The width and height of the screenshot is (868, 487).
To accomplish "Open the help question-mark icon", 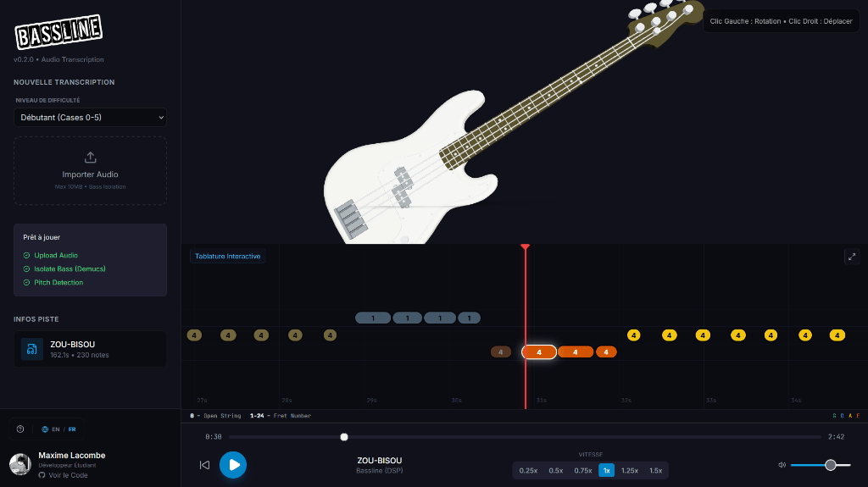I will point(20,429).
